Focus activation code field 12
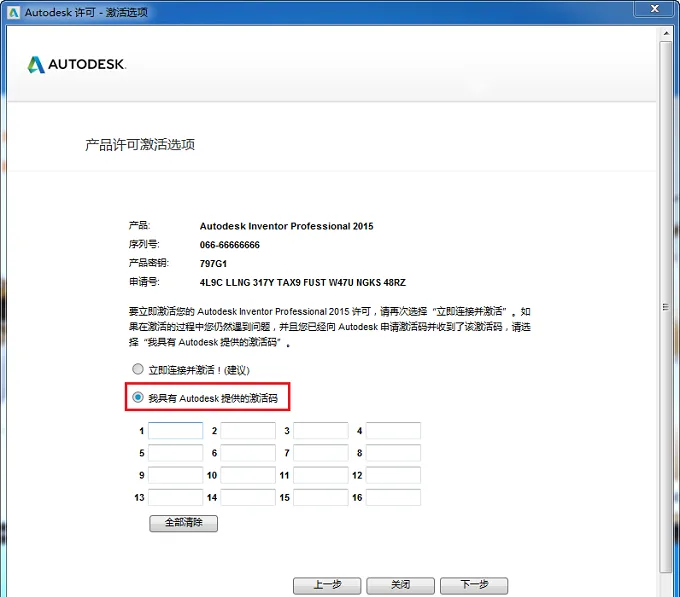 393,475
